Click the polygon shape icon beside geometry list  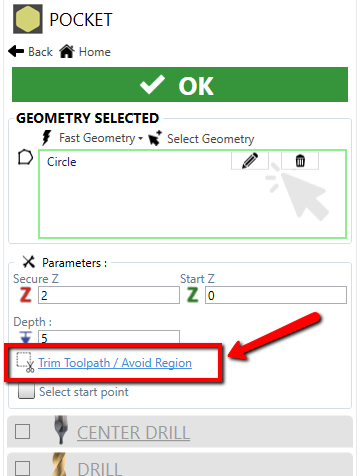tap(25, 157)
